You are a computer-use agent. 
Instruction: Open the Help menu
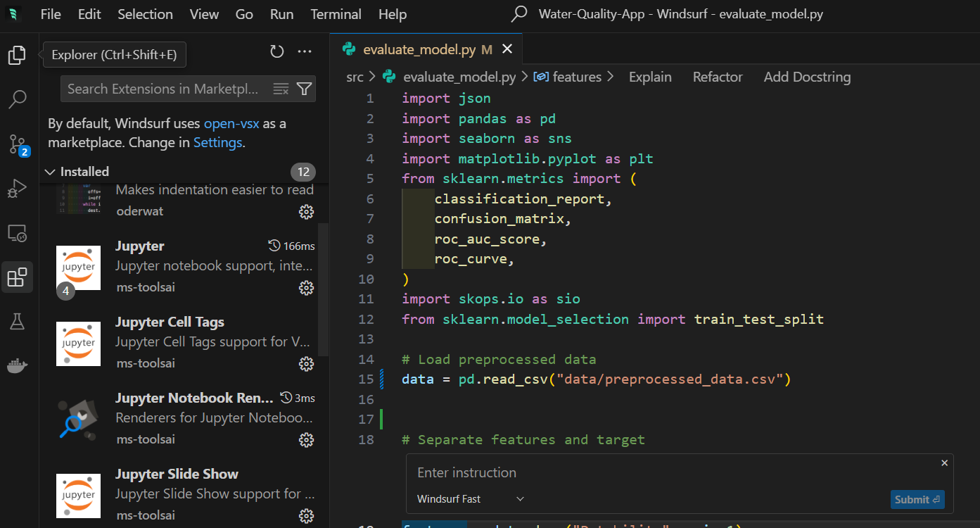[x=393, y=14]
